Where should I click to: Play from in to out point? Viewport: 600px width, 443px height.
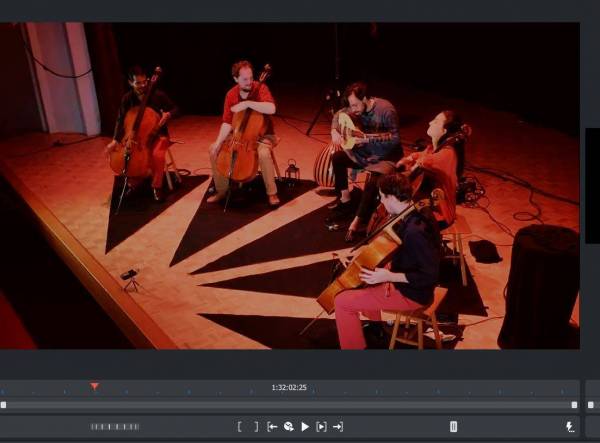click(x=321, y=427)
